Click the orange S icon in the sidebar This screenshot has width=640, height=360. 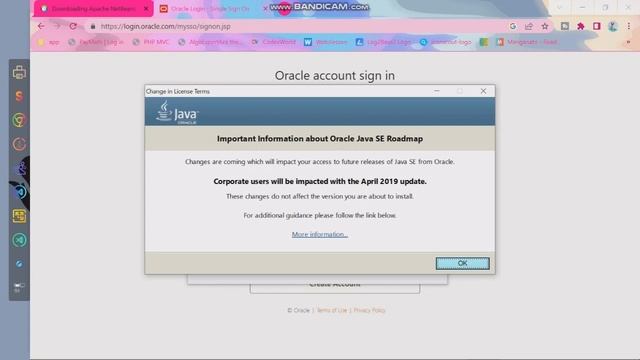tap(19, 96)
